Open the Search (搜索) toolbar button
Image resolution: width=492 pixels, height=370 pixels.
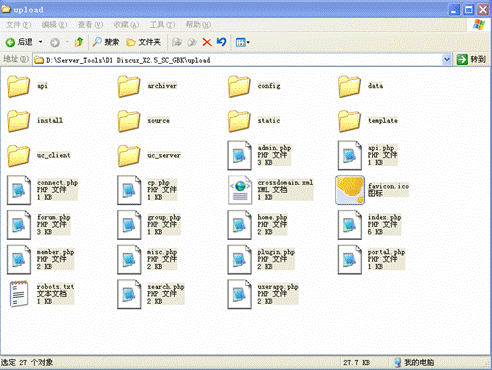click(106, 42)
